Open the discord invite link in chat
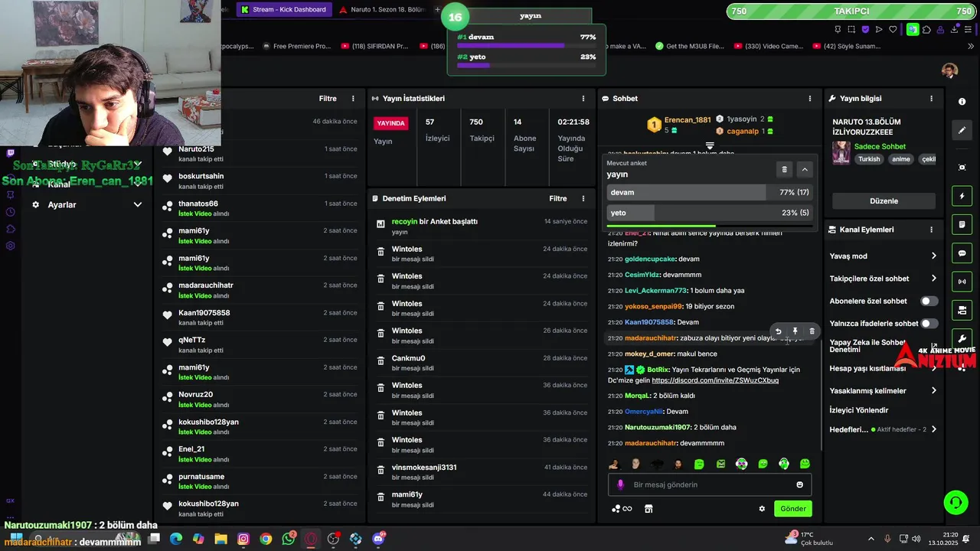980x551 pixels. click(715, 380)
